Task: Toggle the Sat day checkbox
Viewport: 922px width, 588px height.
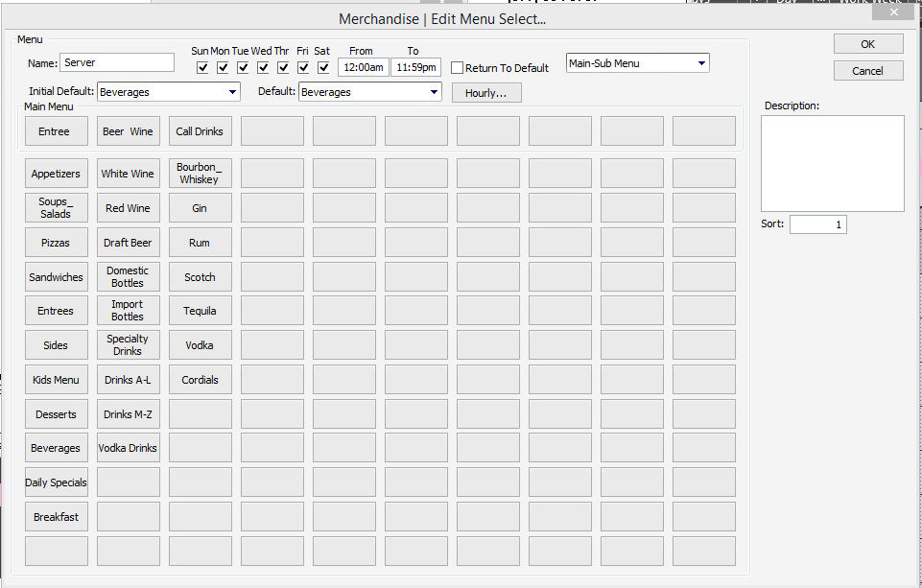Action: click(323, 67)
